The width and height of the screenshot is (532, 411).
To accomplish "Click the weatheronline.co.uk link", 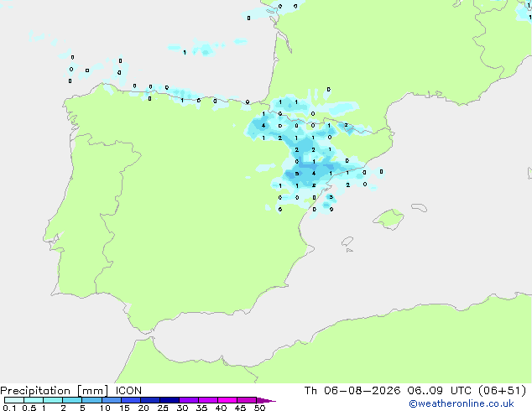I will click(x=462, y=403).
